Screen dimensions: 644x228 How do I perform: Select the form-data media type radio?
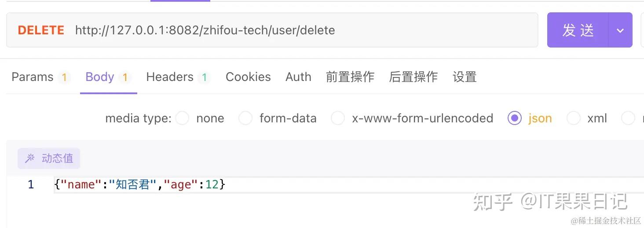coord(245,118)
